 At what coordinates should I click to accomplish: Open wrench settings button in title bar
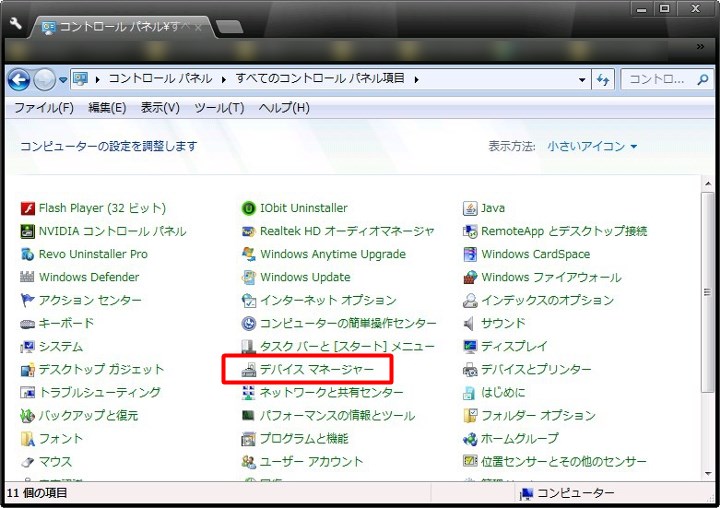coord(15,23)
